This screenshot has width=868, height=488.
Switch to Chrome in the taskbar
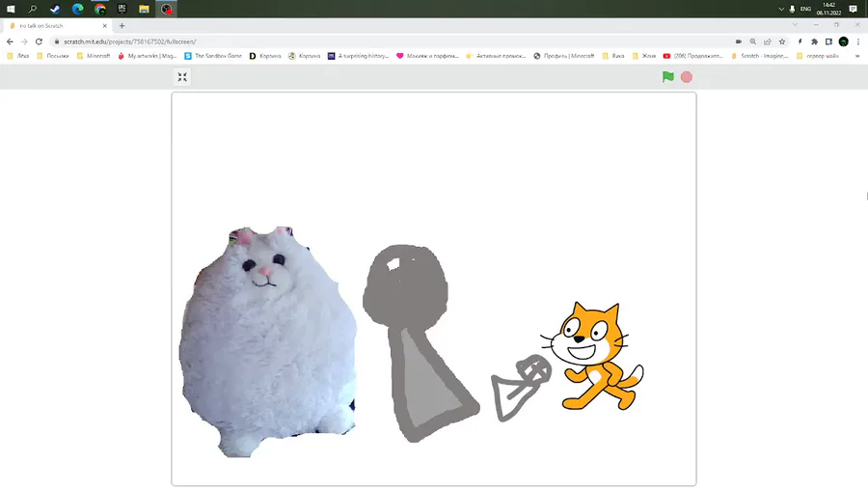click(99, 9)
